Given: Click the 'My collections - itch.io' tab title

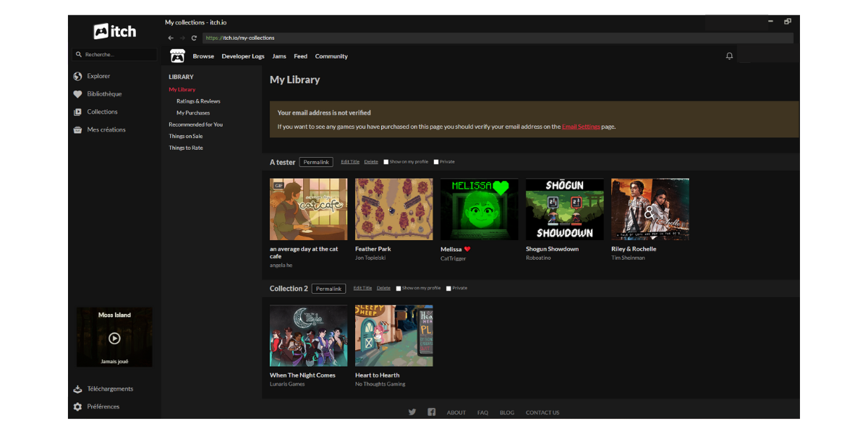Looking at the screenshot, I should click(195, 22).
